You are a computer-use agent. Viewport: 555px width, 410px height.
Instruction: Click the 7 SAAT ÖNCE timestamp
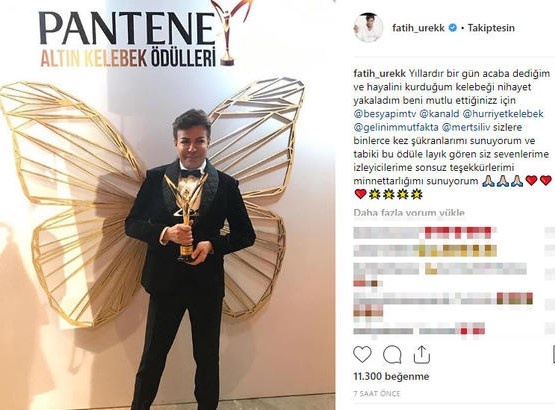377,393
